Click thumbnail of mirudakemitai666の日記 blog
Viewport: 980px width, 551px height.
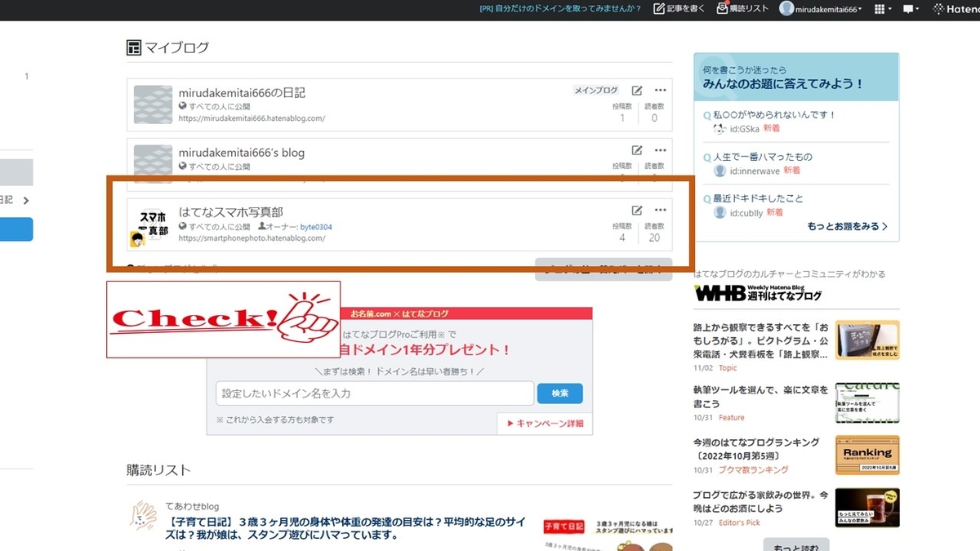[153, 104]
